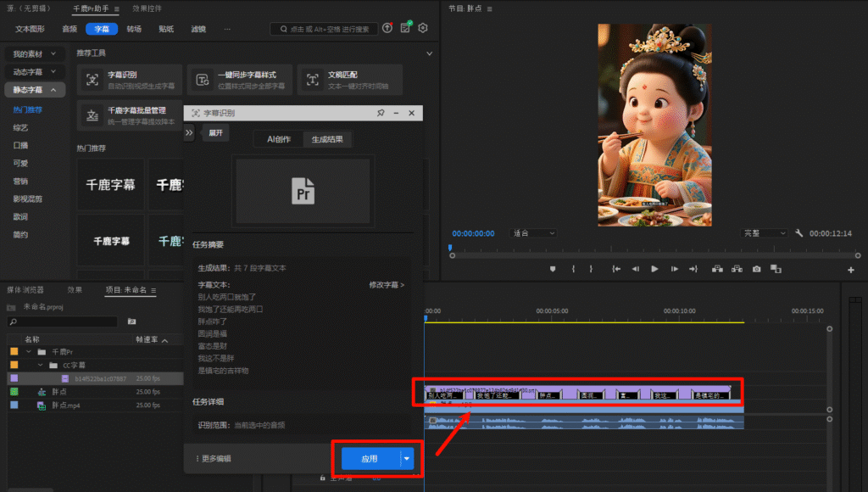Collapse 静态字幕 category

coord(34,90)
